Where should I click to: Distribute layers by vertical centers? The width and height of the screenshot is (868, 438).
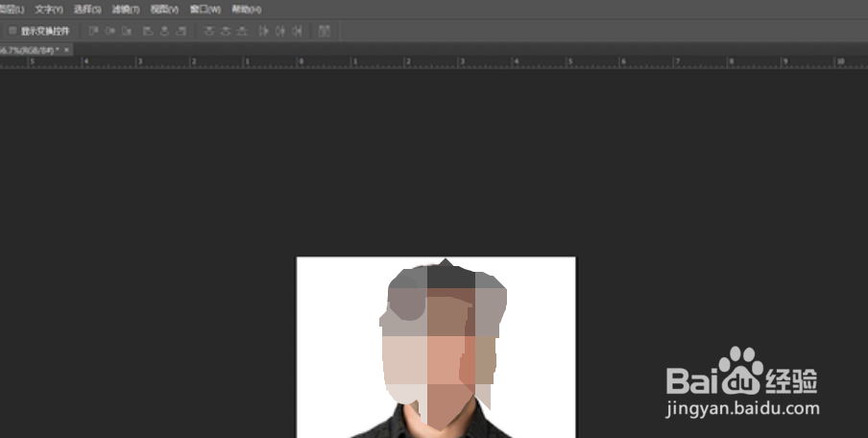click(x=226, y=31)
